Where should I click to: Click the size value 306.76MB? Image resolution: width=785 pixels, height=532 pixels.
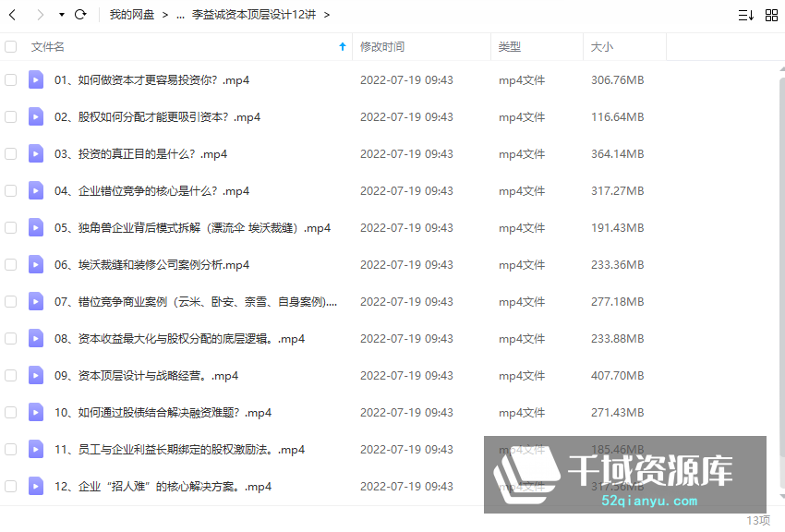(x=617, y=80)
